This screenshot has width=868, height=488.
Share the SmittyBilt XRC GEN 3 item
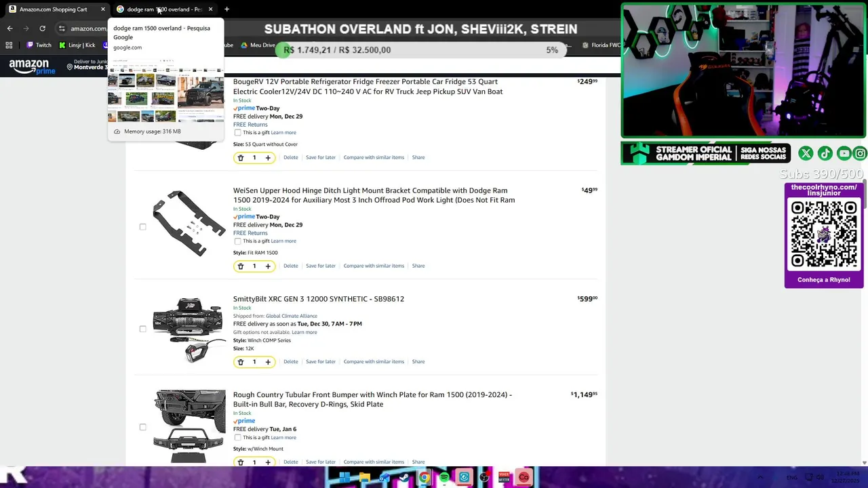pyautogui.click(x=418, y=361)
